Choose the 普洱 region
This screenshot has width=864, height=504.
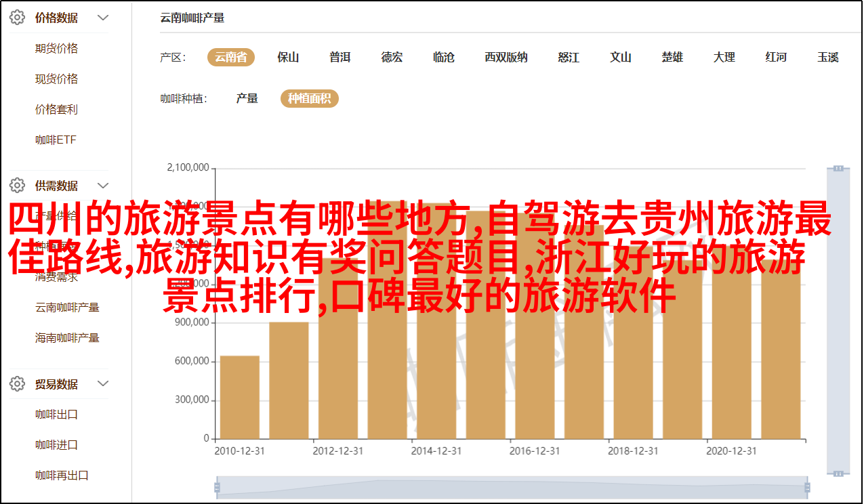click(340, 58)
